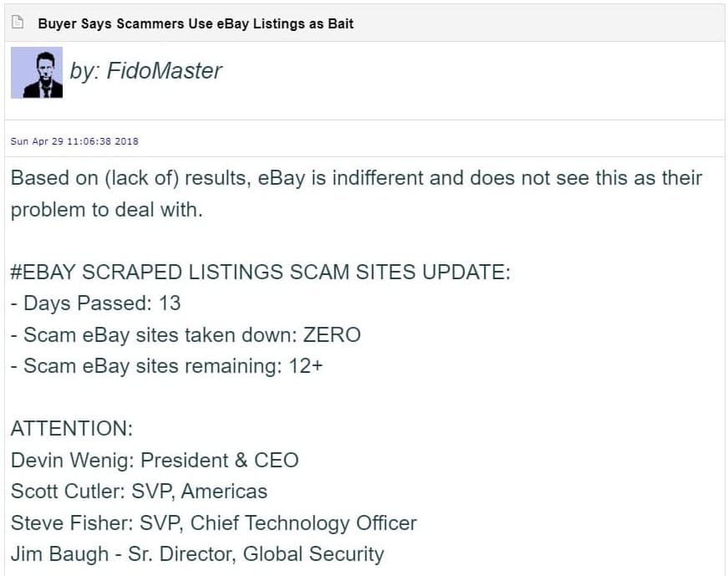The height and width of the screenshot is (576, 728).
Task: Open the FidoMaster author name
Action: 164,71
